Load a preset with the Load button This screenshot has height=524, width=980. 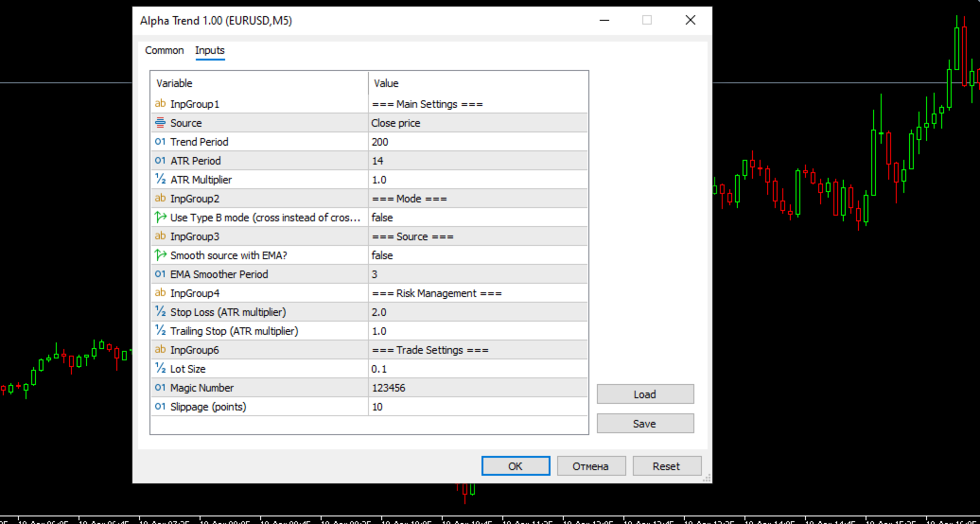click(x=645, y=393)
